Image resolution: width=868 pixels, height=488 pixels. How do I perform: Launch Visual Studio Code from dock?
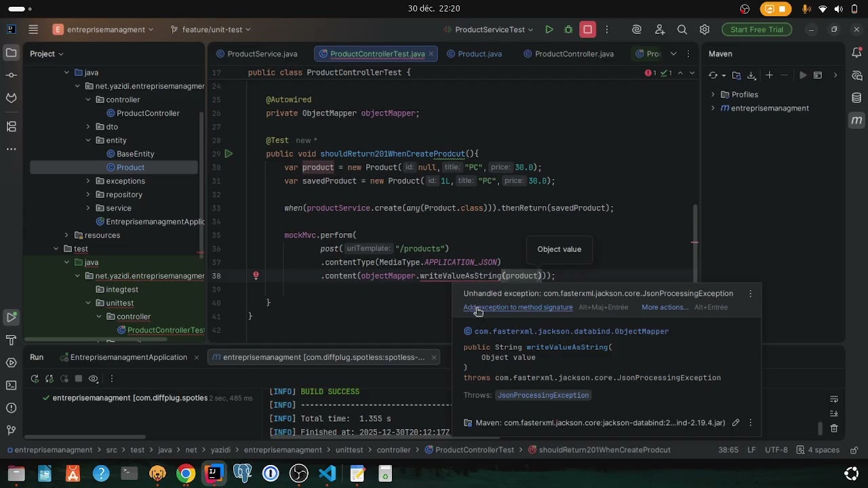328,473
